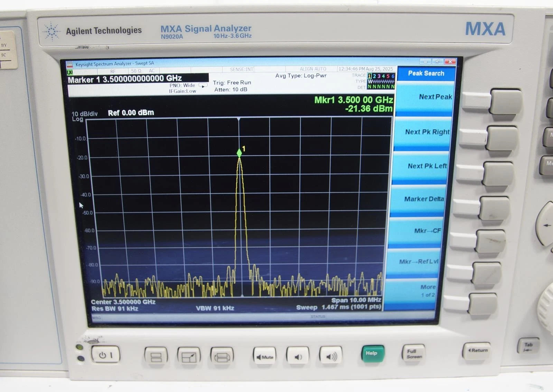Click the trace TYPE row indicator
Screen dimensions: 553x392
tap(381, 82)
